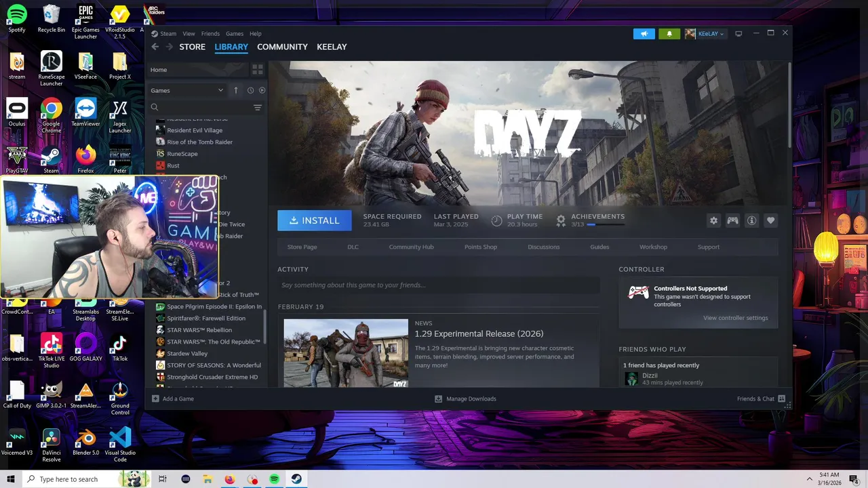Click friend Dizzii in friends who play

pos(650,375)
